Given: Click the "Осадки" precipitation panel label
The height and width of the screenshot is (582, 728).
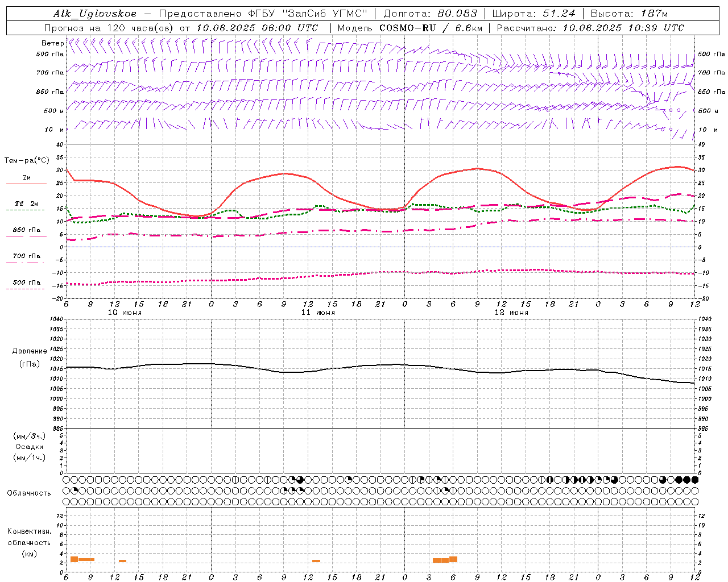Looking at the screenshot, I should pos(30,447).
